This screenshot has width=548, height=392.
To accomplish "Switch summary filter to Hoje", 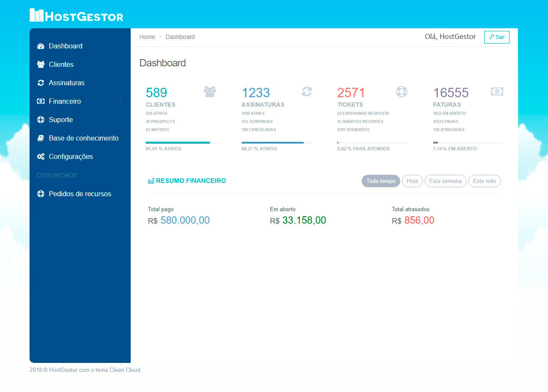I will pos(412,181).
